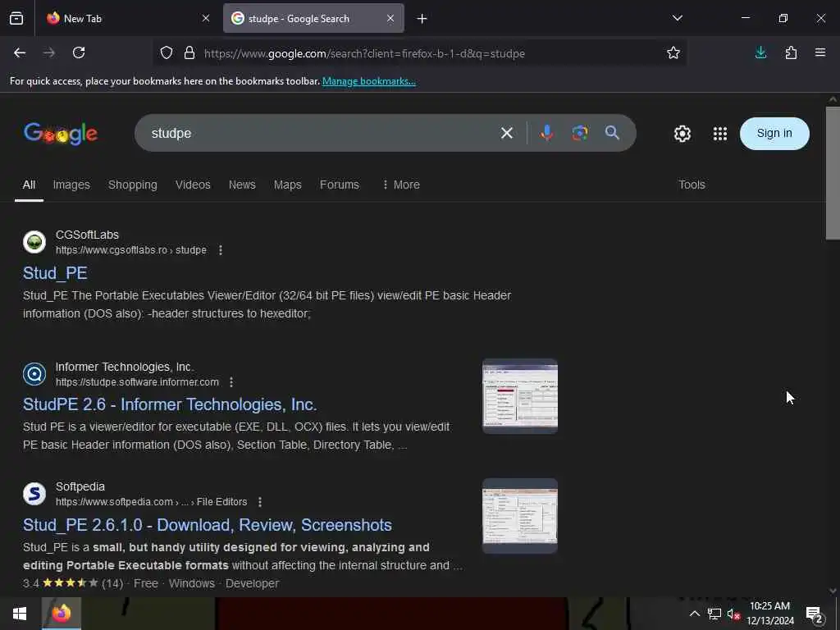Open the Windows Start menu
Screen dimensions: 840x630
(20, 614)
